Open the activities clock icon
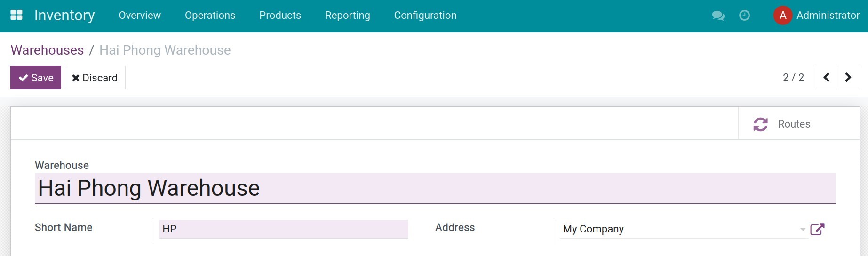The height and width of the screenshot is (256, 868). point(744,16)
